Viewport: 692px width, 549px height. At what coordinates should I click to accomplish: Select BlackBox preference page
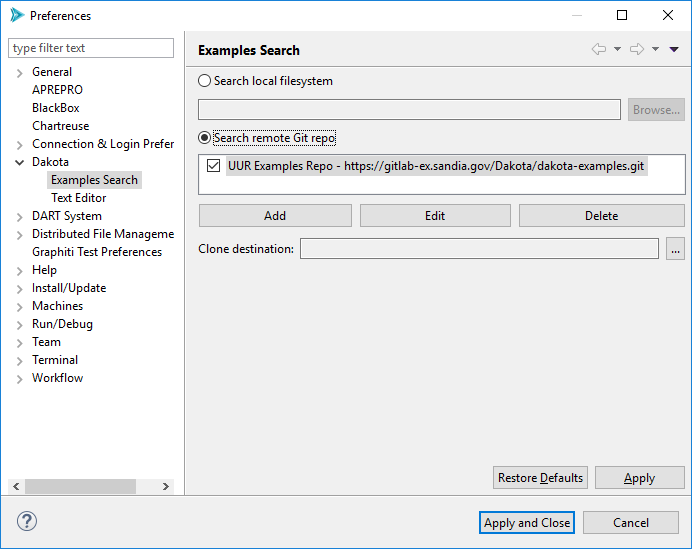point(56,108)
